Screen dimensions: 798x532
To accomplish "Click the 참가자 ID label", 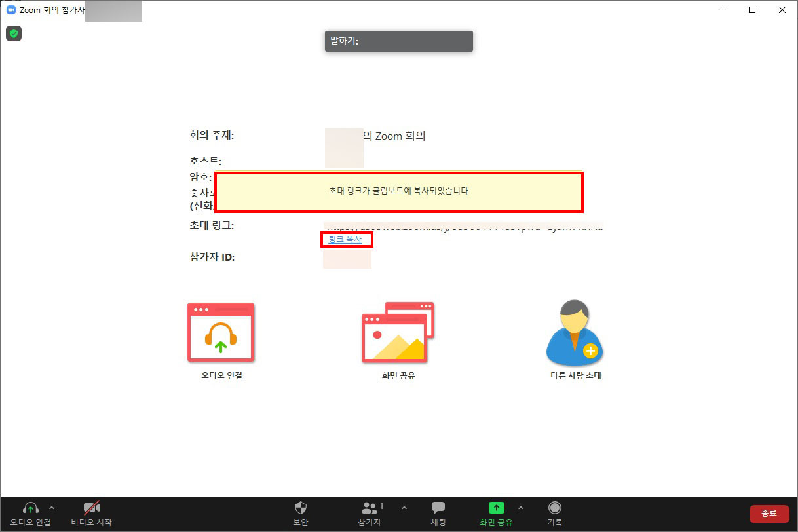I will pyautogui.click(x=212, y=257).
